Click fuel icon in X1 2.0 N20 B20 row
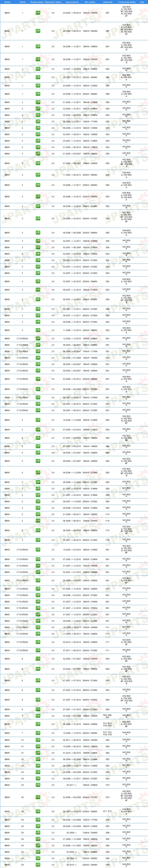Screen dimensions: 148x868 tap(38, 740)
